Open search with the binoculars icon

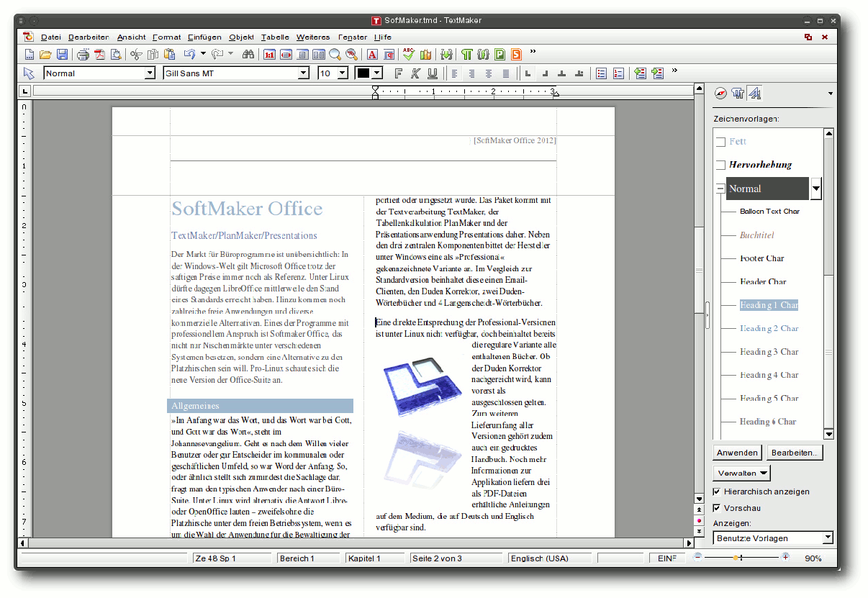click(x=248, y=54)
